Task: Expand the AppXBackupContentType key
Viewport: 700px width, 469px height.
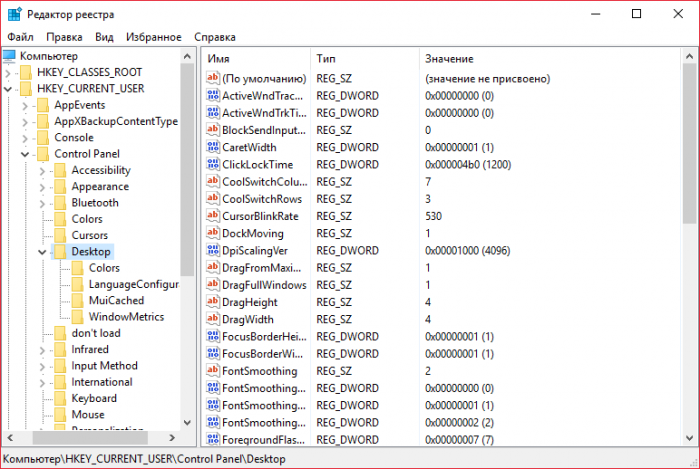Action: 25,122
